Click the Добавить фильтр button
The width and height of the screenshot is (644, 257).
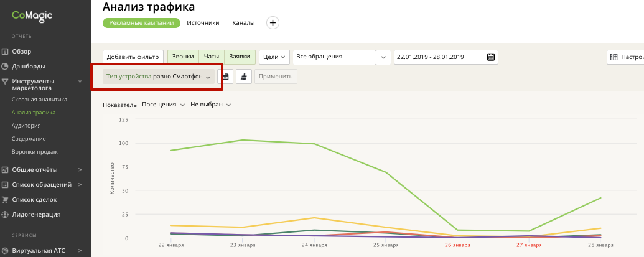coord(133,57)
